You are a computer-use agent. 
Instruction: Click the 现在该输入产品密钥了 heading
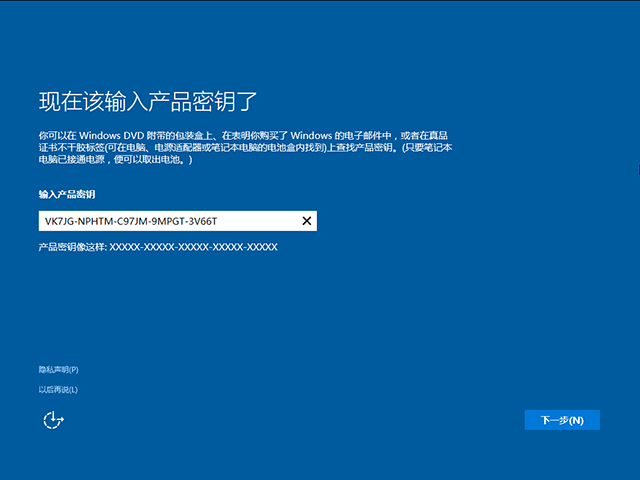pos(150,101)
